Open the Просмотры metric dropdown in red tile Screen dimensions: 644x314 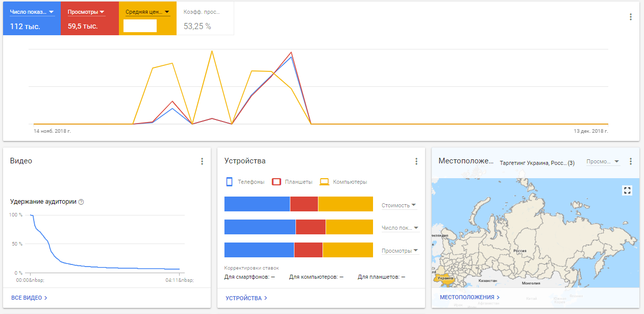pyautogui.click(x=86, y=12)
